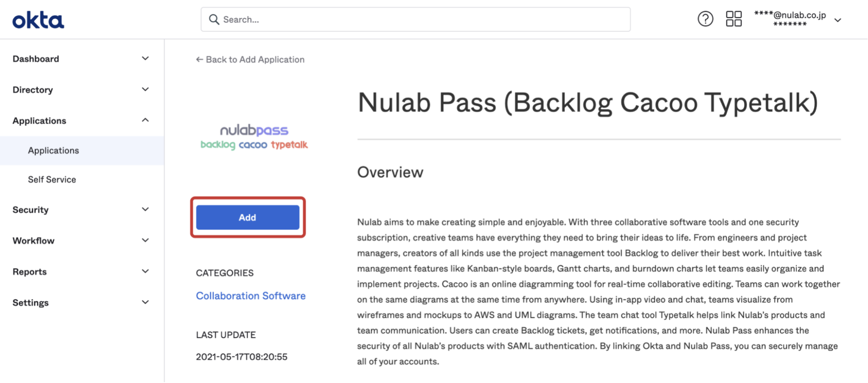Expand the Dashboard menu chevron
868x383 pixels.
pos(145,58)
